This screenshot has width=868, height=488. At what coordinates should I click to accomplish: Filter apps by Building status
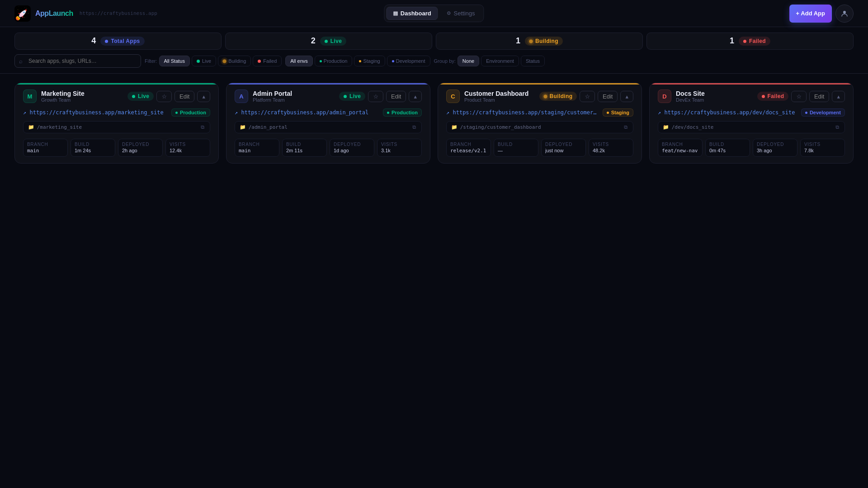pos(234,61)
